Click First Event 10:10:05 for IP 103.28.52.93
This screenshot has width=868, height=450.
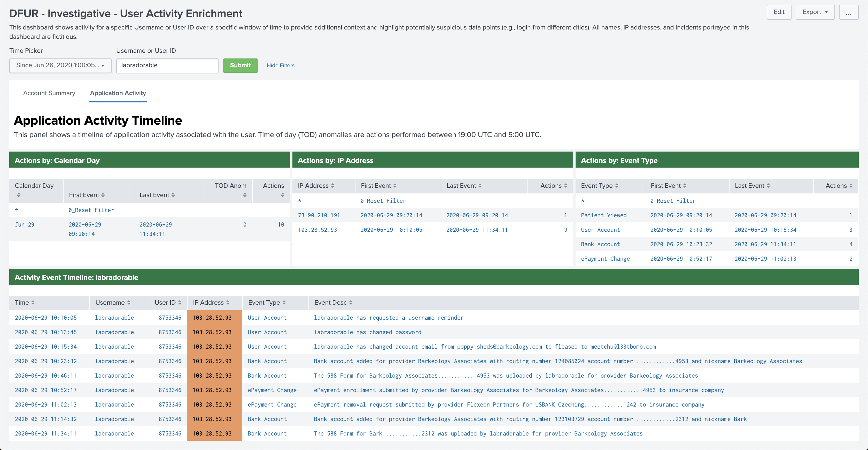[x=391, y=230]
